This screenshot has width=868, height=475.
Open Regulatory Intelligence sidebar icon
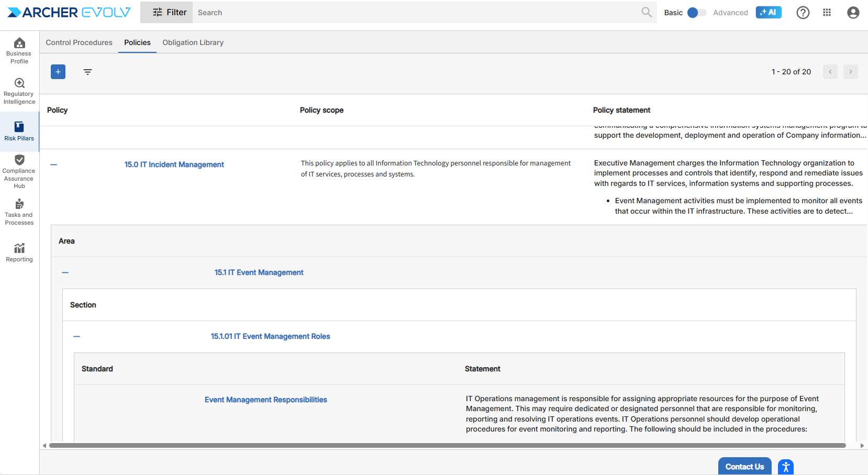(19, 91)
